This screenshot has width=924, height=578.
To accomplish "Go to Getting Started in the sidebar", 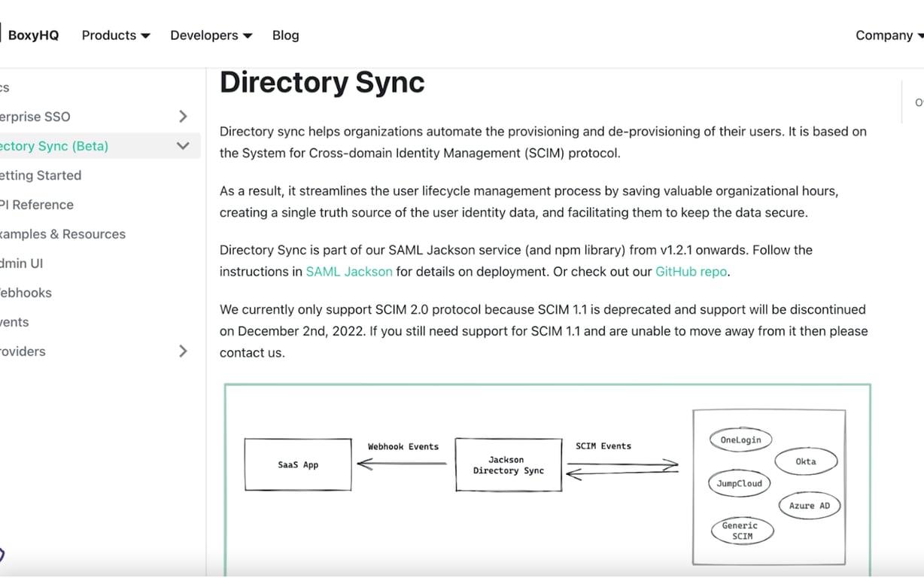I will tap(41, 175).
